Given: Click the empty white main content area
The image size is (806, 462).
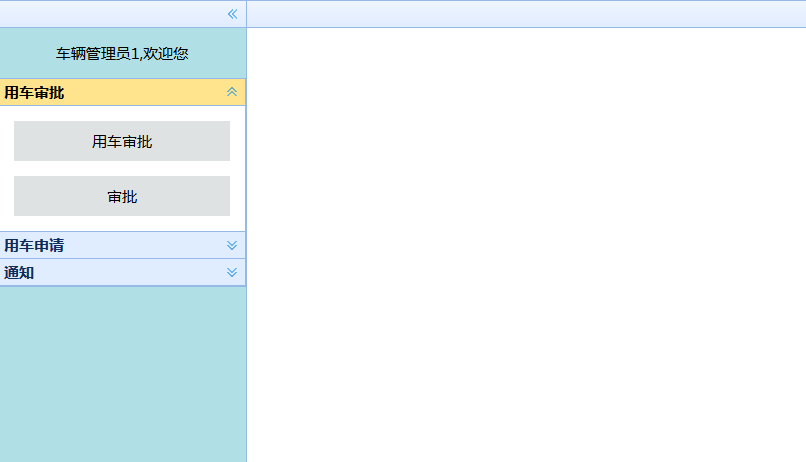Looking at the screenshot, I should (x=526, y=245).
